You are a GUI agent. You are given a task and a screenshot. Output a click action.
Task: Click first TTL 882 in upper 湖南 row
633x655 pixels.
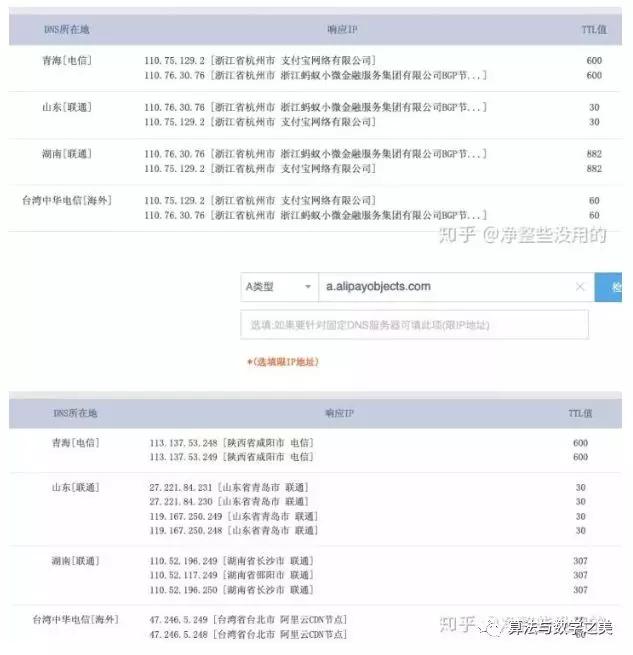pyautogui.click(x=594, y=154)
